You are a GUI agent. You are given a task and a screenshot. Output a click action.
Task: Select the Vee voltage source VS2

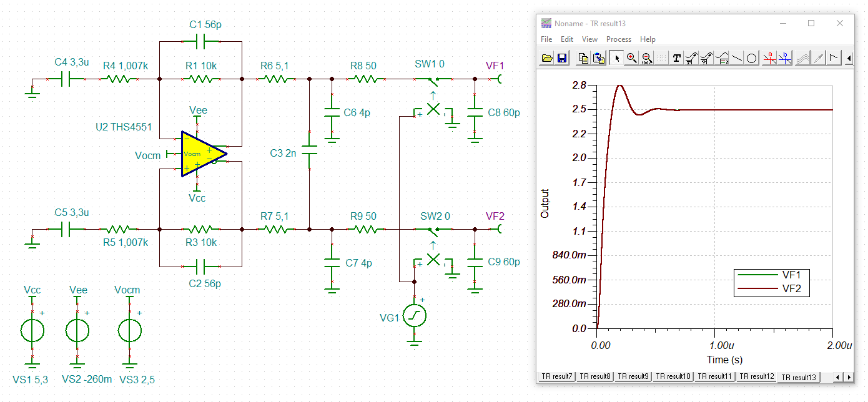pyautogui.click(x=77, y=331)
